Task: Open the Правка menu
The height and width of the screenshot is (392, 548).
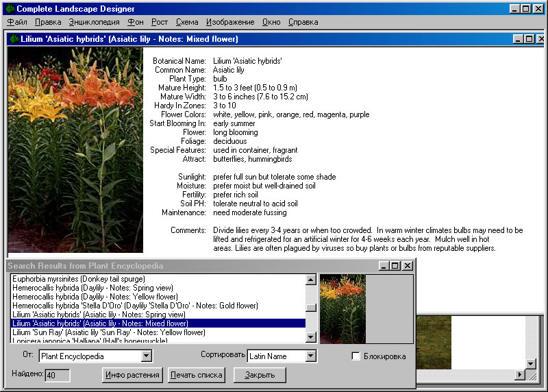Action: click(x=48, y=22)
